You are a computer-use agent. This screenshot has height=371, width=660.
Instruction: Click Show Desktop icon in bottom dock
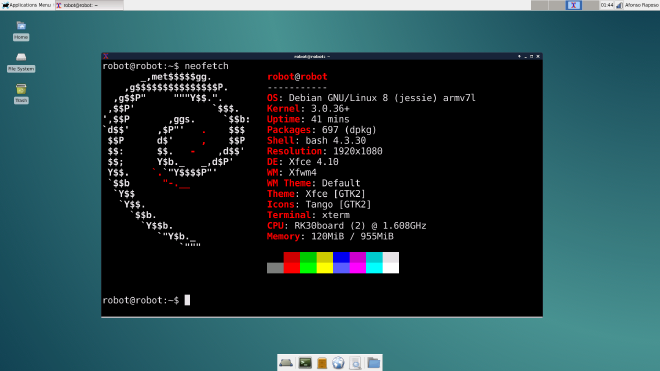(x=286, y=363)
